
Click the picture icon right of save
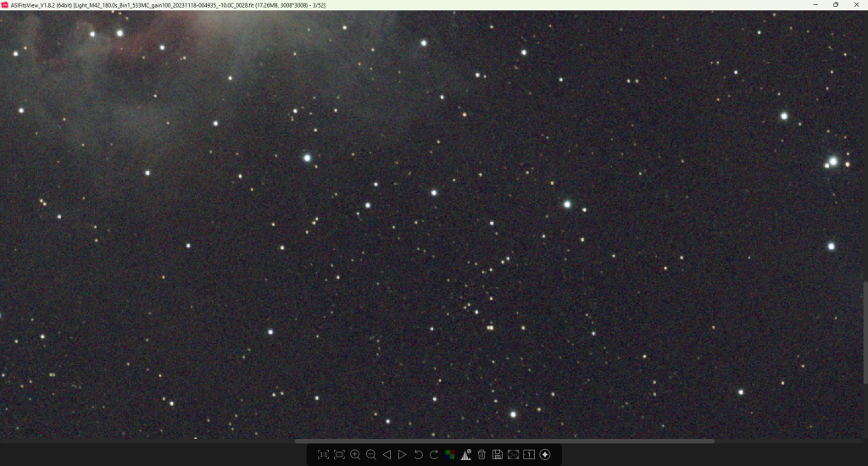coord(513,455)
